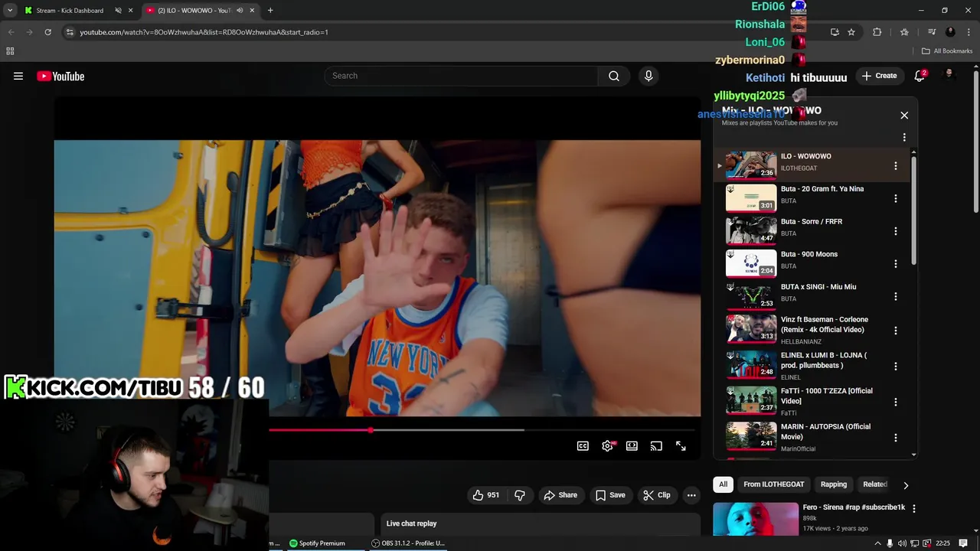Share the video
This screenshot has height=551, width=980.
[560, 495]
